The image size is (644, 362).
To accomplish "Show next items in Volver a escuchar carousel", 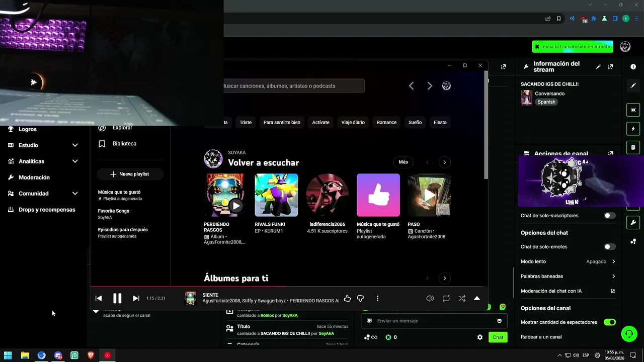I will click(x=444, y=162).
